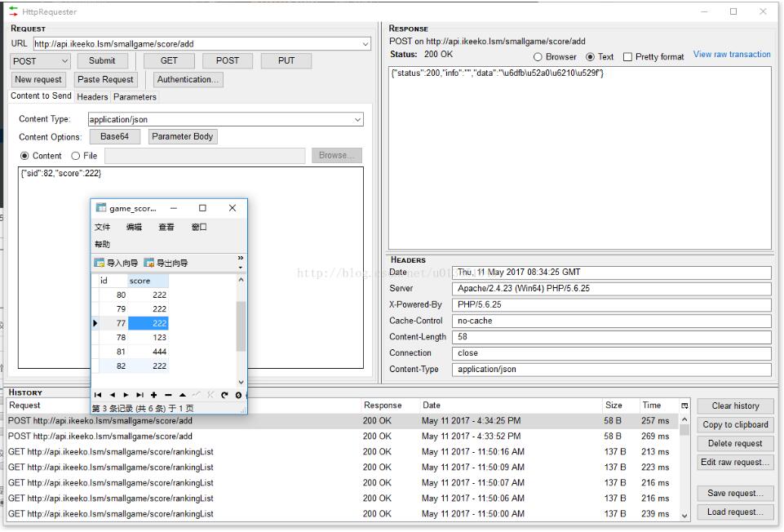Enable the Pretty format checkbox
This screenshot has width=784, height=532.
(x=627, y=57)
